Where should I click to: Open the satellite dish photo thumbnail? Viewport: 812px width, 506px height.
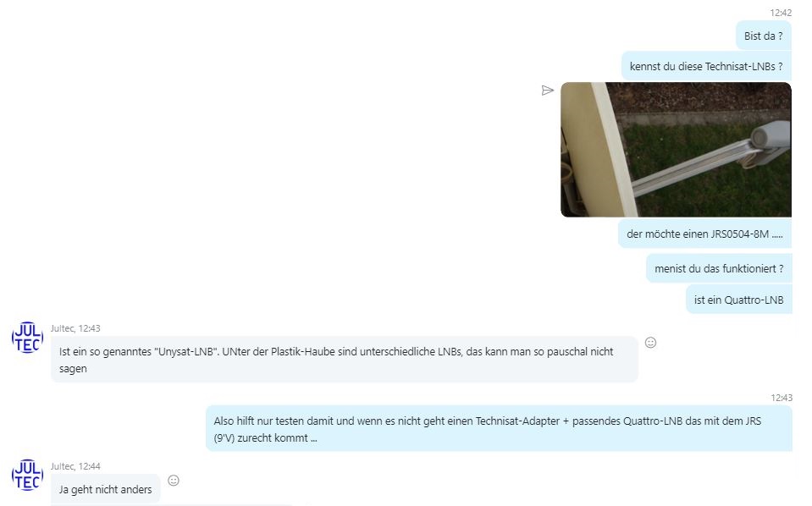coord(676,150)
